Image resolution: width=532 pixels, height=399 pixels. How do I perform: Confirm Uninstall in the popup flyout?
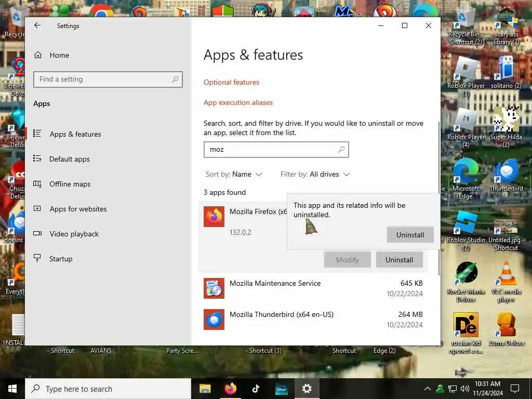(x=410, y=235)
